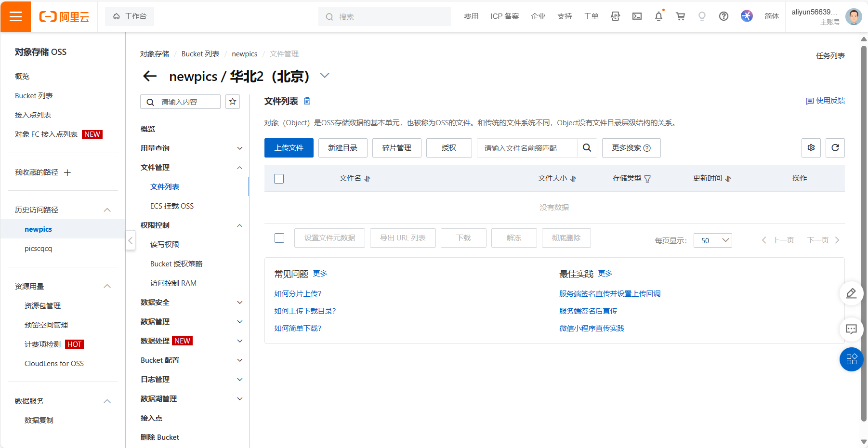This screenshot has height=448, width=868.
Task: Open the language translation icon in header
Action: click(x=615, y=16)
